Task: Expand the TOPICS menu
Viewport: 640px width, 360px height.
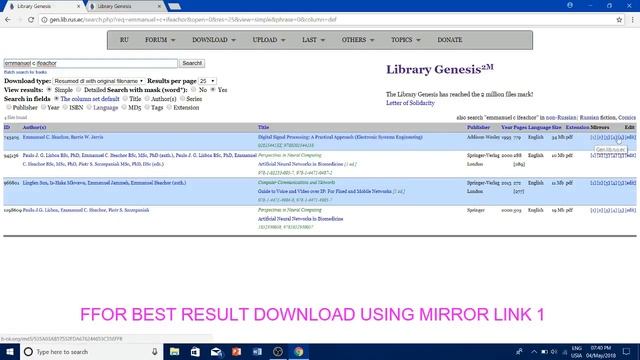Action: 405,40
